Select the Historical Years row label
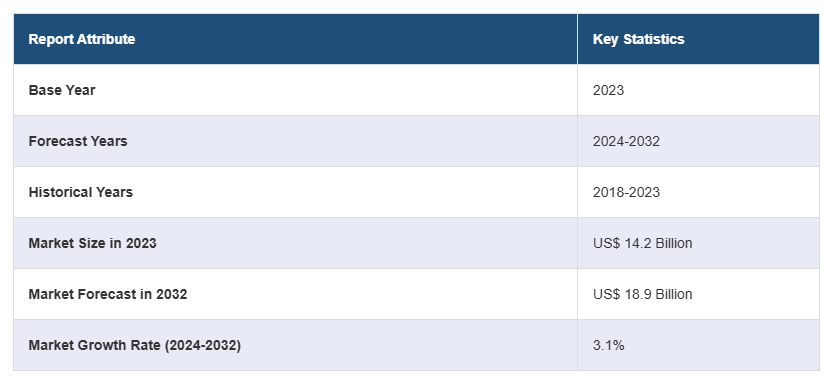The width and height of the screenshot is (826, 377). [x=81, y=192]
